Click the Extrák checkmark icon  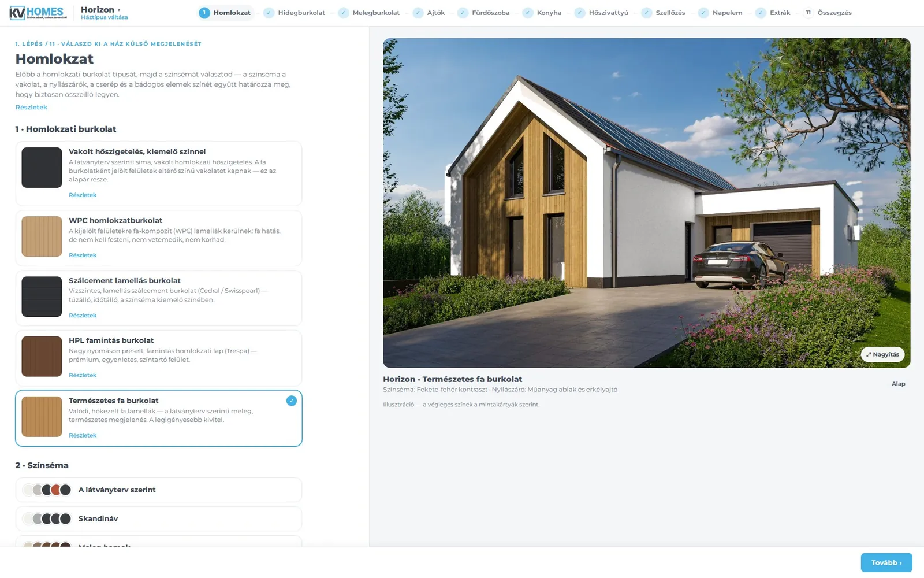(x=761, y=13)
